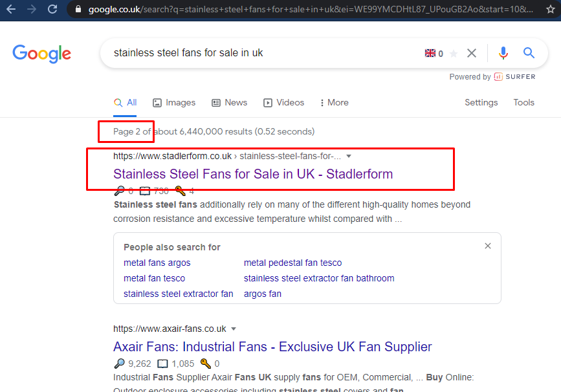The width and height of the screenshot is (561, 392).
Task: Submit search with magnifying glass icon
Action: (529, 53)
